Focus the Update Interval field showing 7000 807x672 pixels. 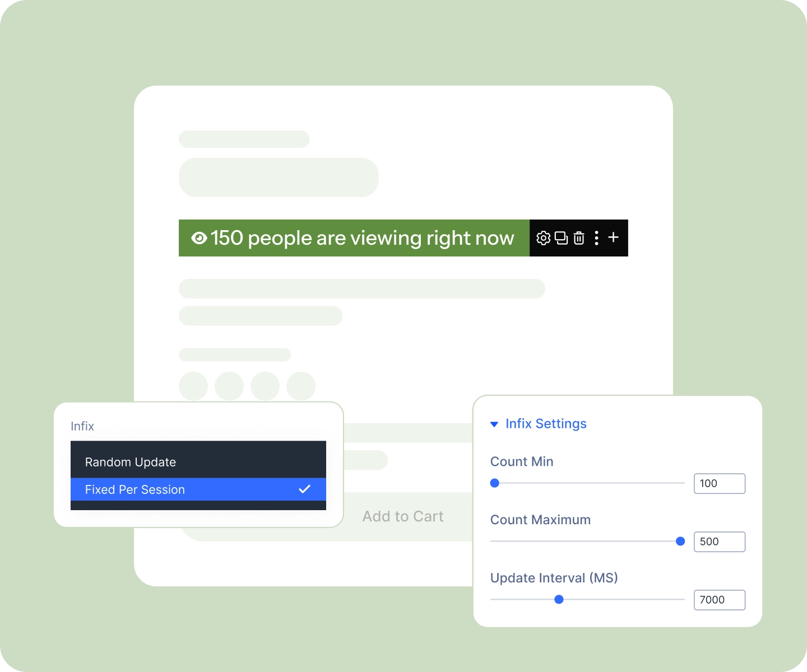pos(720,600)
